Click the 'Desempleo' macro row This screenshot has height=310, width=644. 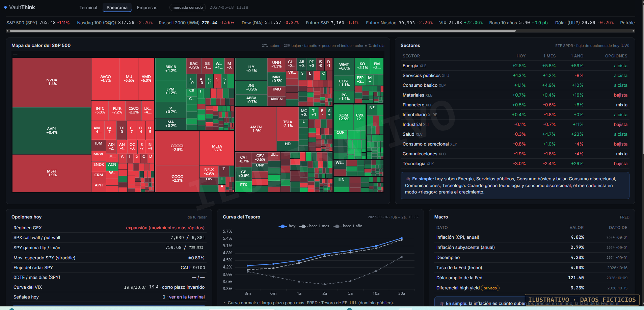[x=532, y=258]
